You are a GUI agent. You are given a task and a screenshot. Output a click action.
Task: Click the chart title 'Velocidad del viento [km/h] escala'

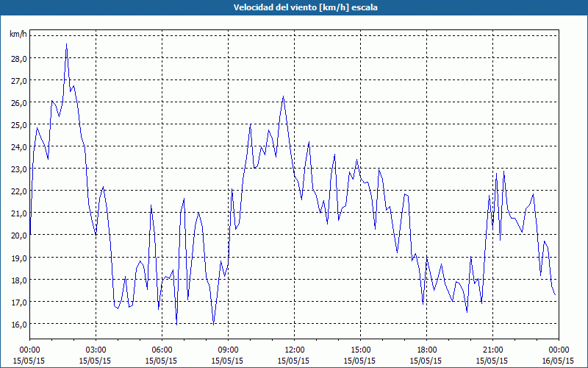click(x=305, y=7)
